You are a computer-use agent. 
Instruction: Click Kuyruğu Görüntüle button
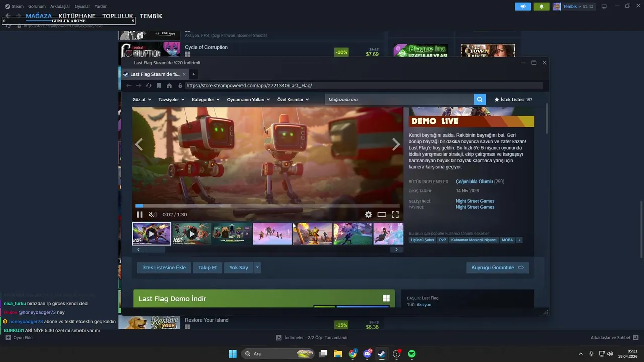coord(498,268)
